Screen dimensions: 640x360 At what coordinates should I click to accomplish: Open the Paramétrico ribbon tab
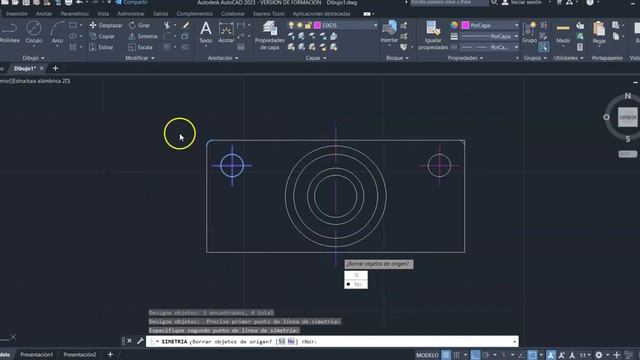(x=75, y=13)
